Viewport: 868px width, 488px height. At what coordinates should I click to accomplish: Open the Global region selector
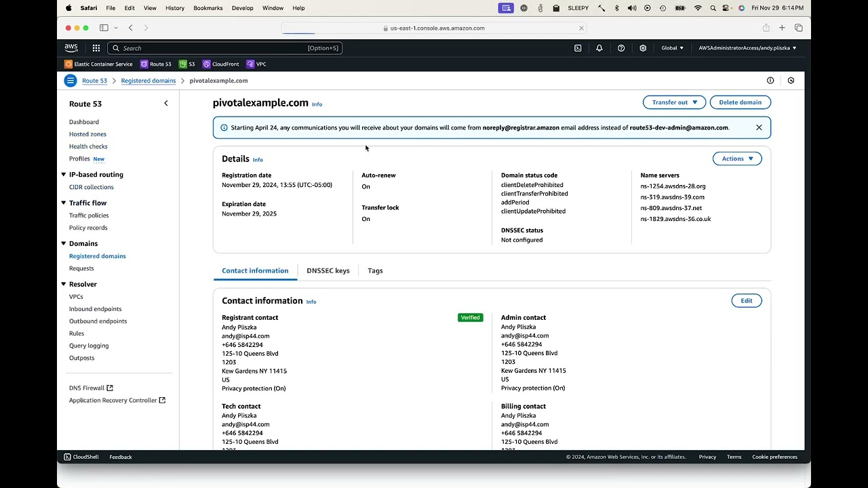pos(673,48)
